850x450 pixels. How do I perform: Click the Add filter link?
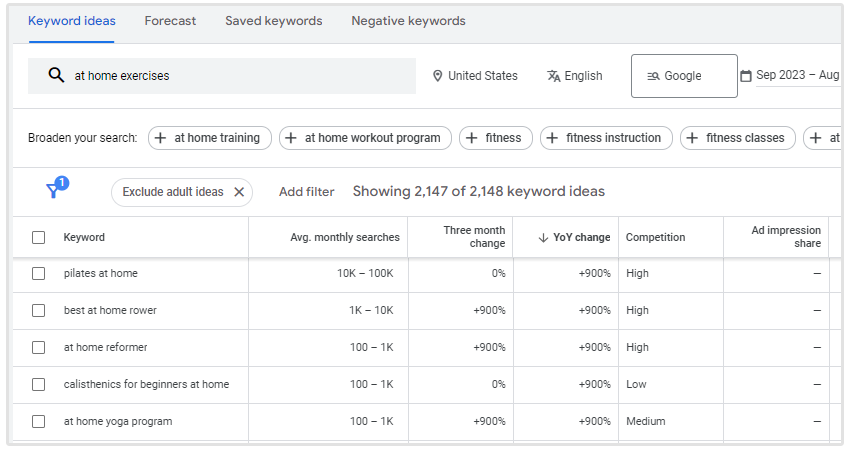[x=306, y=192]
